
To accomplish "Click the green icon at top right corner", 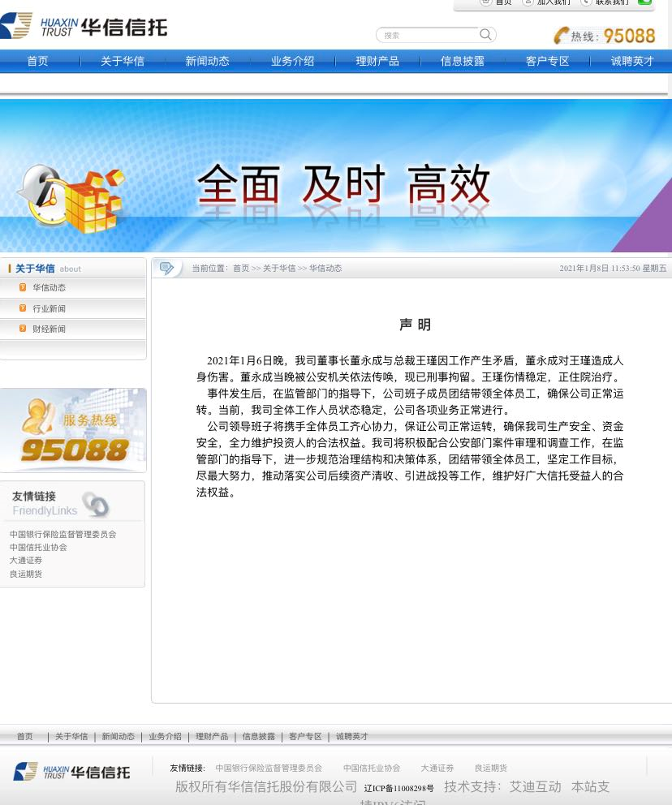I will tap(644, 3).
